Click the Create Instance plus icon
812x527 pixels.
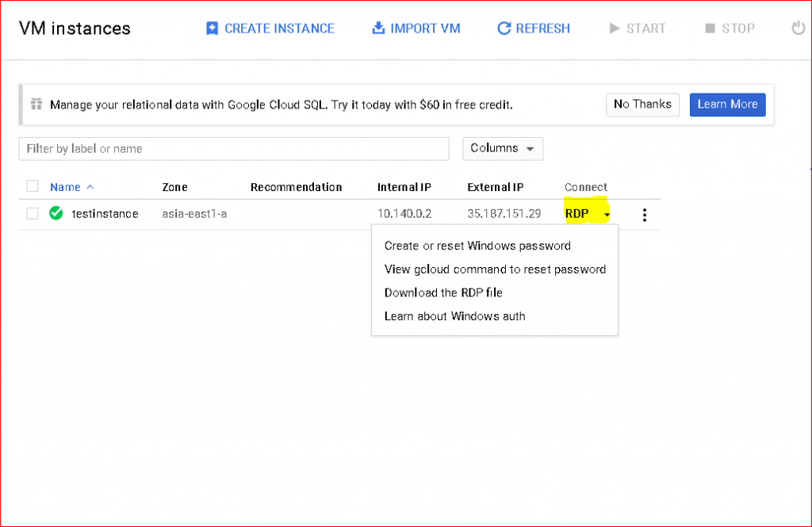pos(212,29)
